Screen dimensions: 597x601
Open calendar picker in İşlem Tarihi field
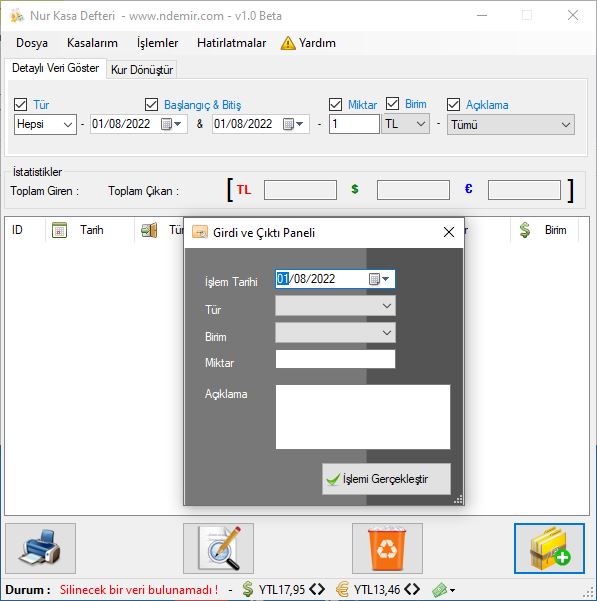(379, 279)
